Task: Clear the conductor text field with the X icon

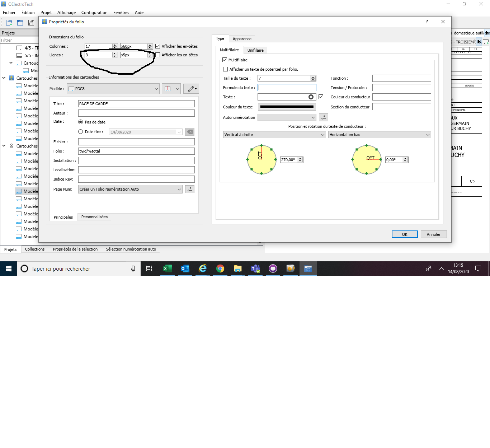Action: pyautogui.click(x=311, y=97)
